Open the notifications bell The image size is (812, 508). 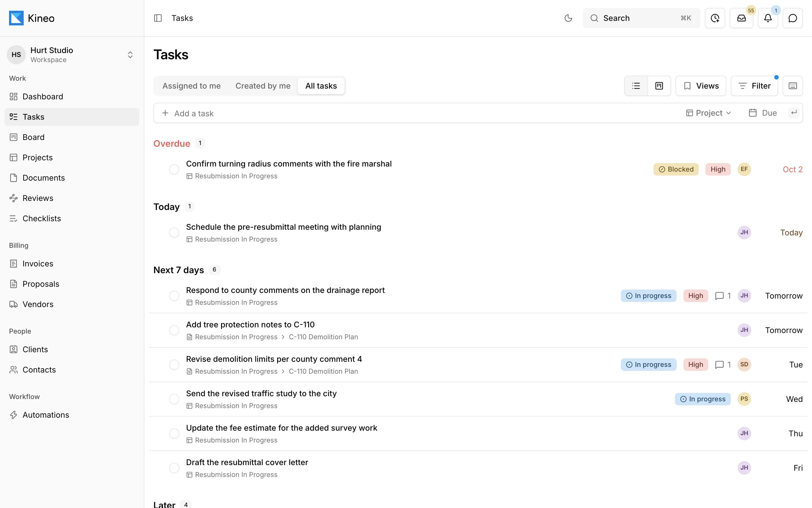[x=768, y=18]
